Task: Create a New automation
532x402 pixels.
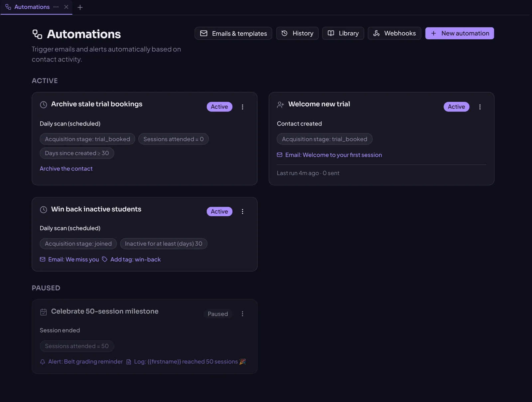Action: [x=460, y=33]
